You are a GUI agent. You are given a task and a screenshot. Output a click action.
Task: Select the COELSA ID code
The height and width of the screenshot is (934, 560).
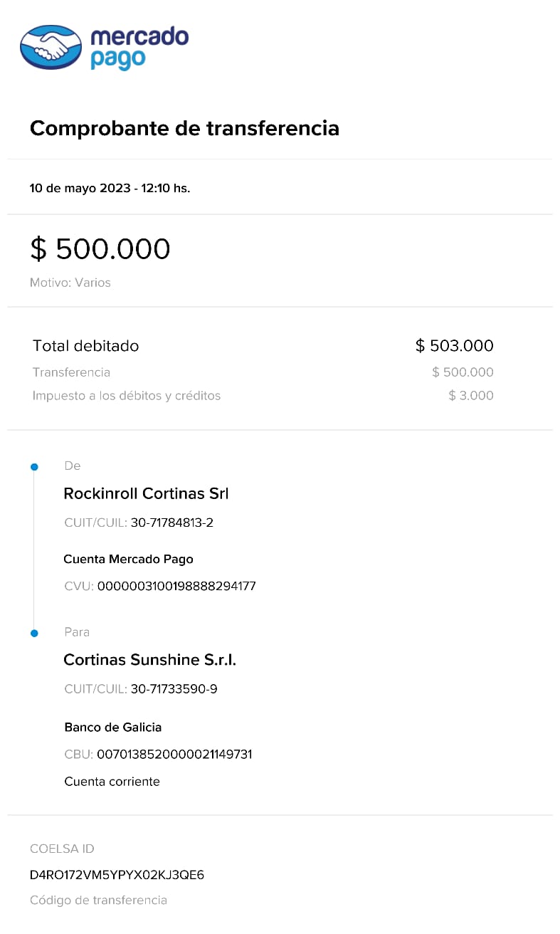click(x=117, y=875)
